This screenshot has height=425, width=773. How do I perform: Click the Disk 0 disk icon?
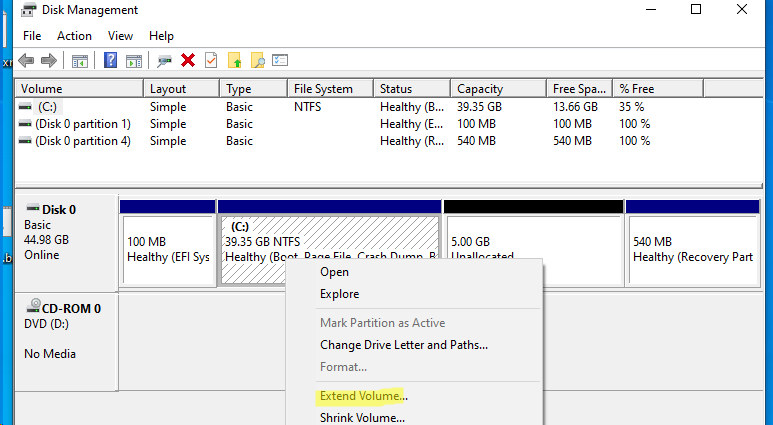[33, 208]
